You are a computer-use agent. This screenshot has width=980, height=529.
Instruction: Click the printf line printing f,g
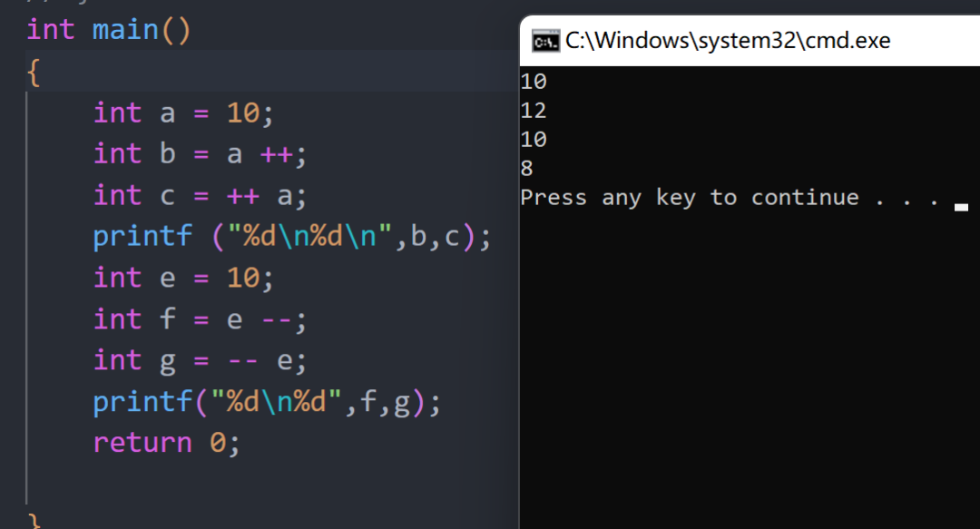point(267,401)
